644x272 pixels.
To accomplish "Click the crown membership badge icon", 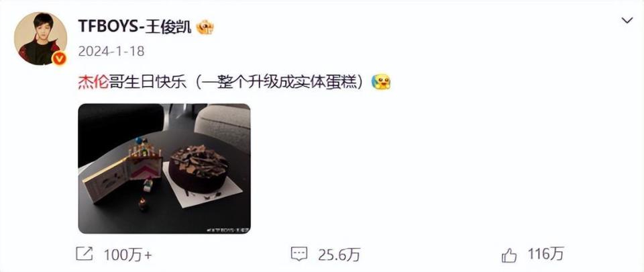I will (205, 27).
